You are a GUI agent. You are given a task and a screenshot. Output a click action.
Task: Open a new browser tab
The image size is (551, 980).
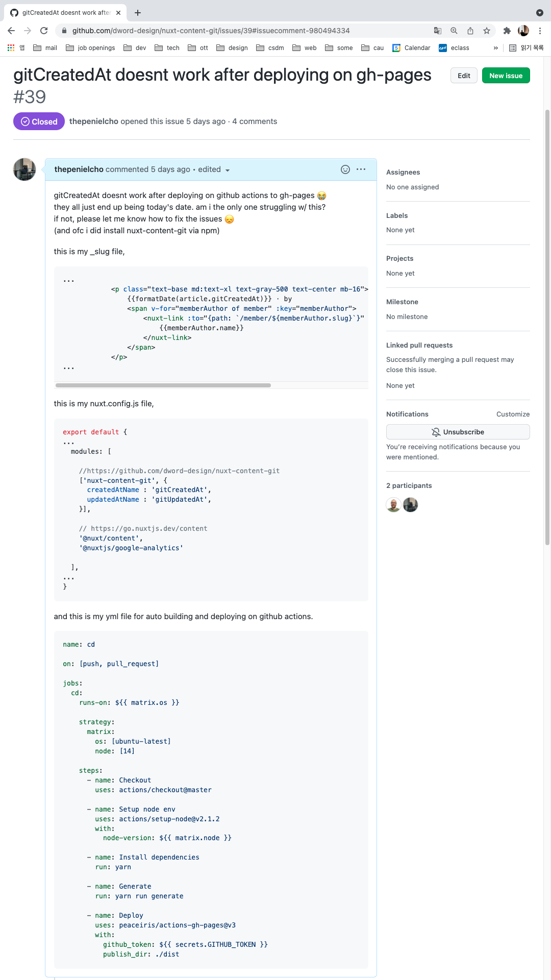[x=138, y=13]
